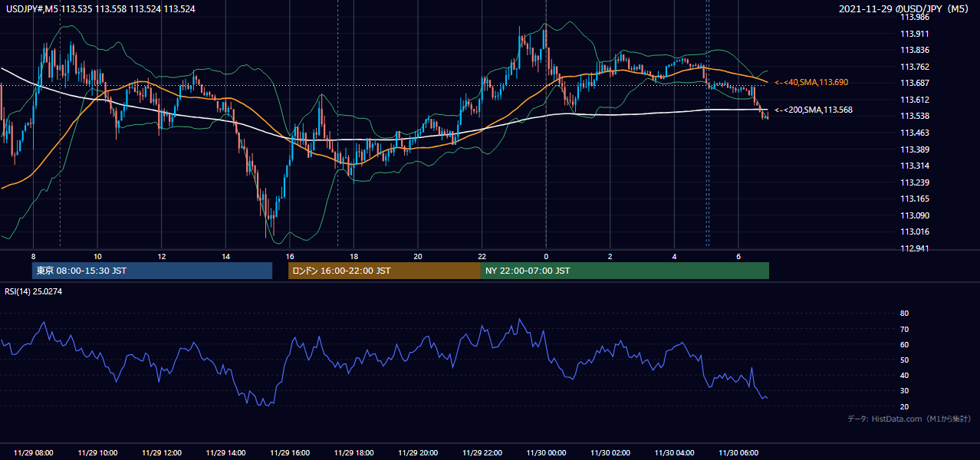The width and height of the screenshot is (980, 460).
Task: Click RSI scale value 70
Action: click(x=904, y=329)
